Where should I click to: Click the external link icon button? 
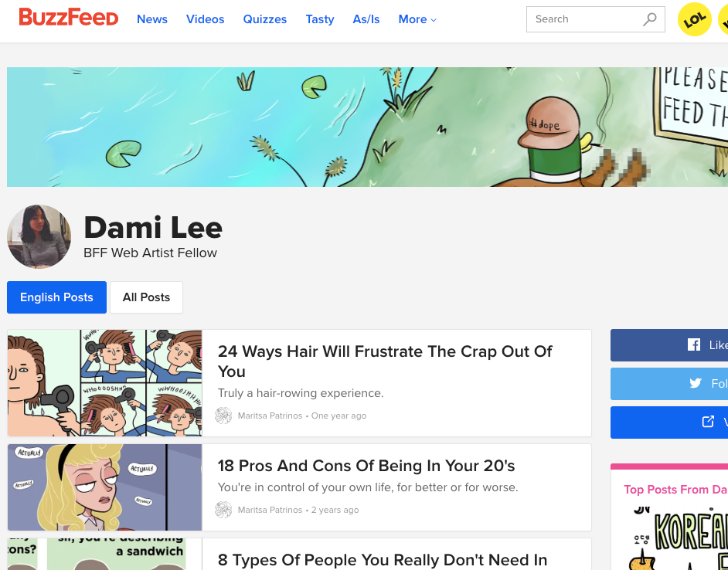coord(708,422)
